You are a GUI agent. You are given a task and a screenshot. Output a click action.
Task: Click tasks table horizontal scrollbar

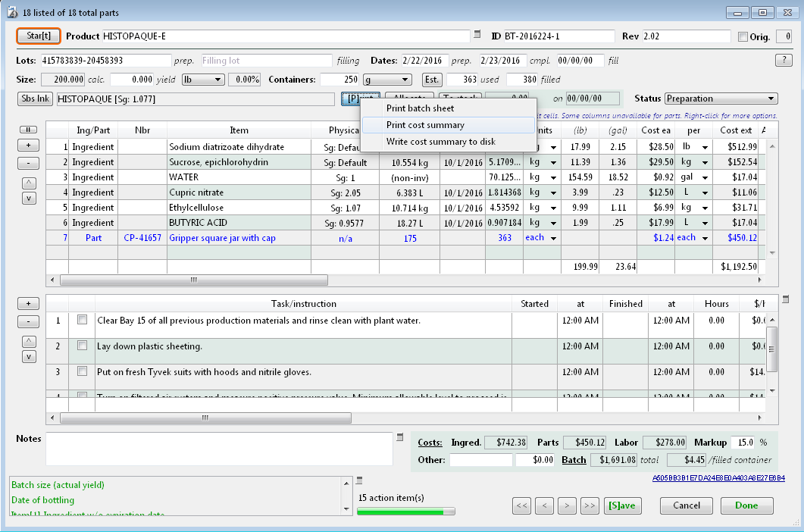[x=205, y=418]
